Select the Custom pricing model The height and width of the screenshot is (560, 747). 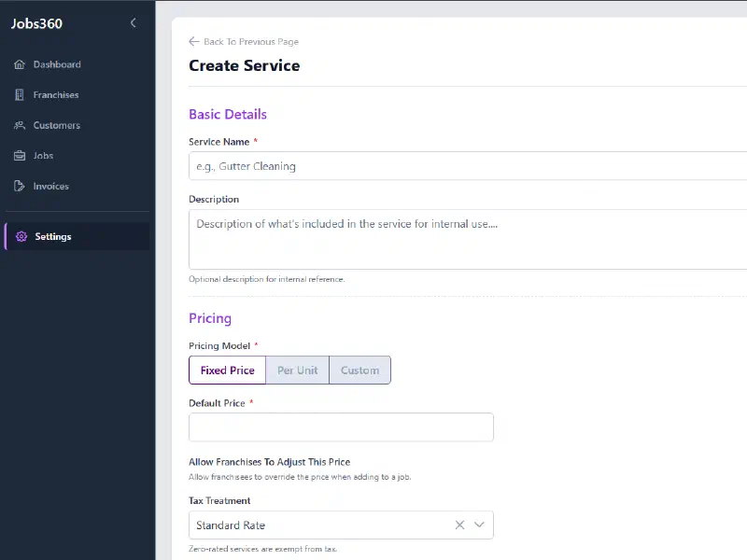coord(359,370)
